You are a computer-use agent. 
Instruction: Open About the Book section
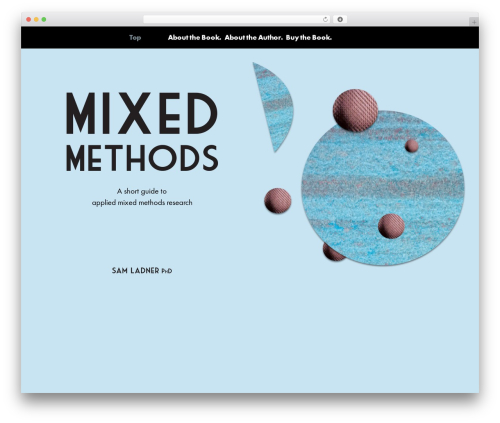coord(194,38)
